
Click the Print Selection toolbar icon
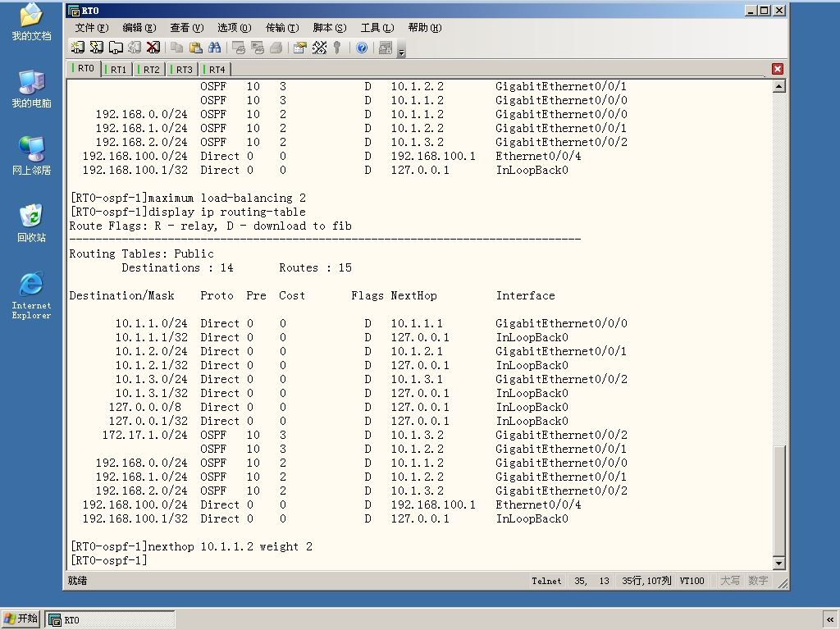point(257,48)
